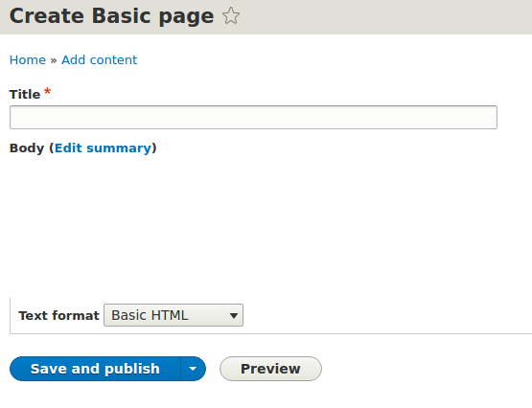
Task: Click the blank space right of Preview button
Action: (426, 369)
